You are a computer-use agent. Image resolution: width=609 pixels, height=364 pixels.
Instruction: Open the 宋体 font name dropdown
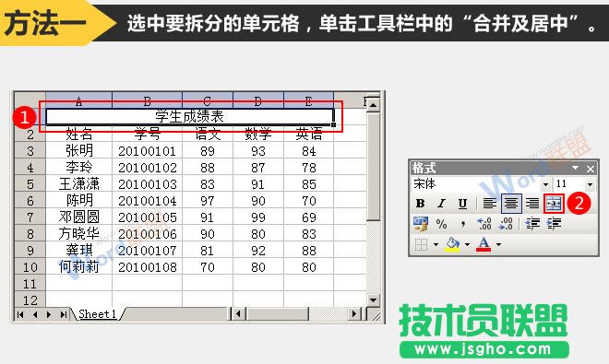[x=546, y=184]
